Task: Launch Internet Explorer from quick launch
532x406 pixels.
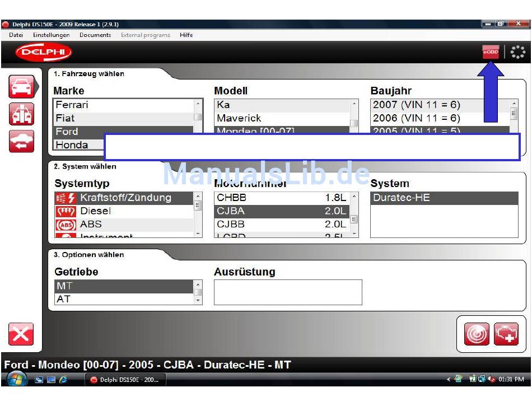Action: (63, 380)
